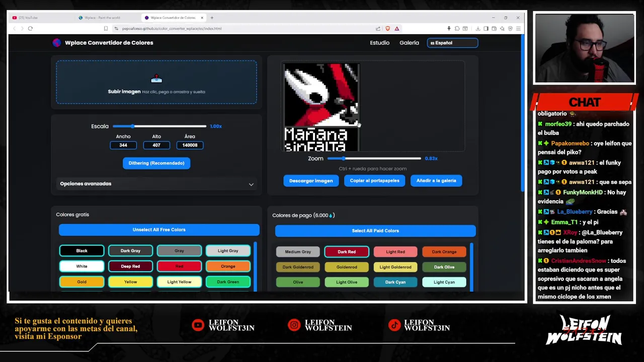Image resolution: width=644 pixels, height=362 pixels.
Task: Select the Light Red paid color
Action: 395,252
